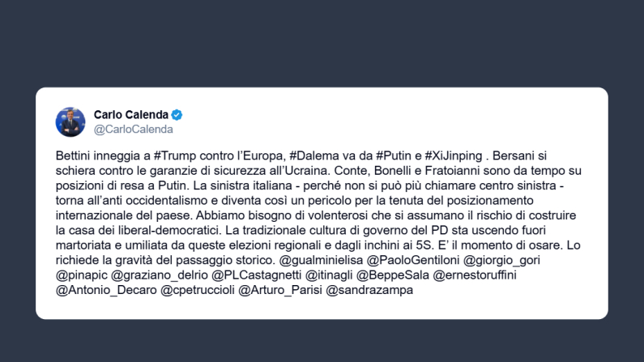This screenshot has width=644, height=362.
Task: Click Carlo Calenda's profile avatar
Action: click(x=70, y=121)
